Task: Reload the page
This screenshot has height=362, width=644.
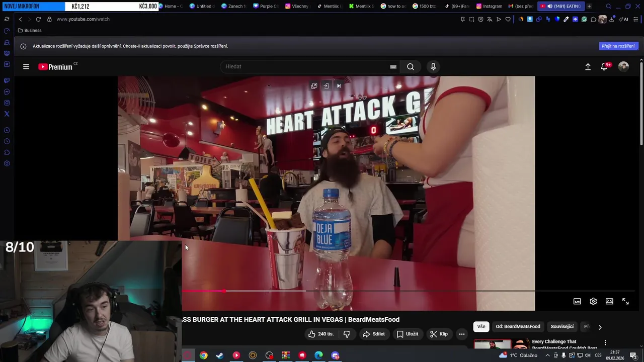Action: coord(38,19)
